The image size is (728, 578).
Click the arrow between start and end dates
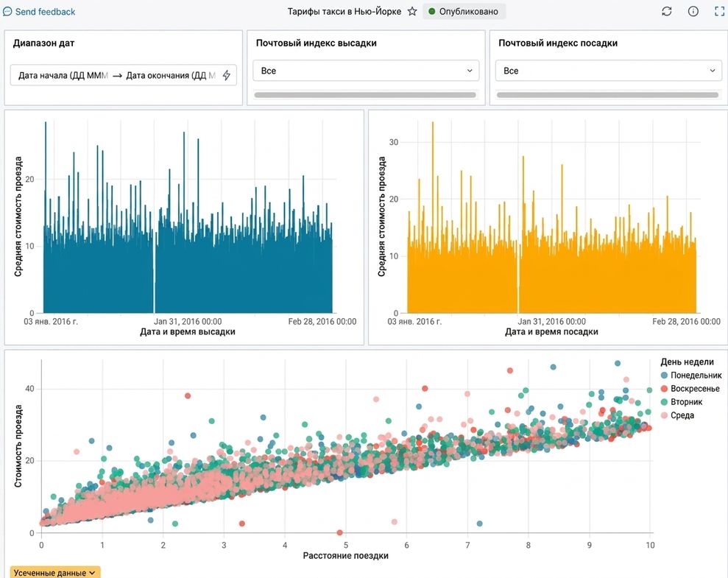pyautogui.click(x=117, y=76)
